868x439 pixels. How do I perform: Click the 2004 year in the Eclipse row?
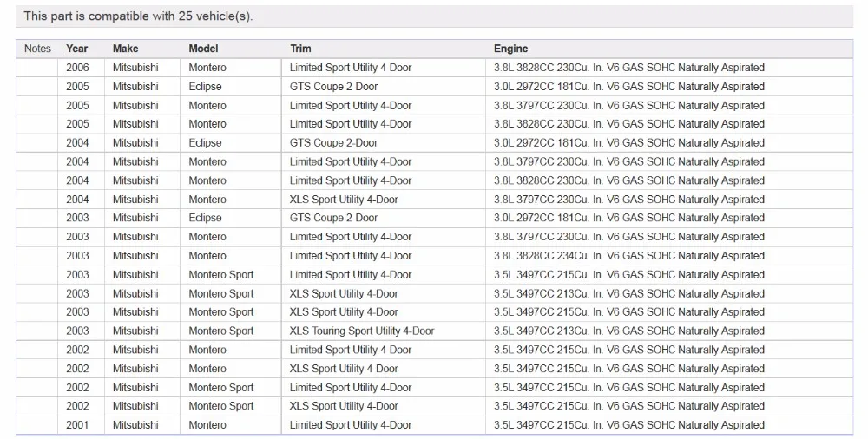(x=77, y=143)
